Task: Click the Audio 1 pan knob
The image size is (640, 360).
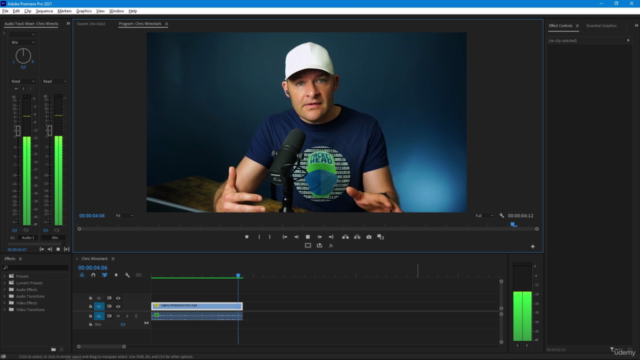Action: coord(23,56)
